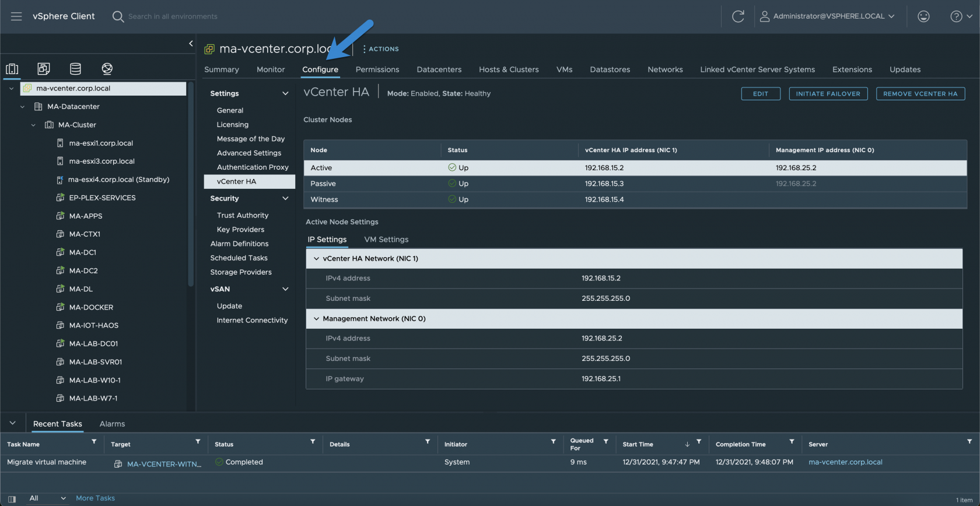Click INITIATE FAILOVER button
The image size is (980, 506).
tap(828, 94)
